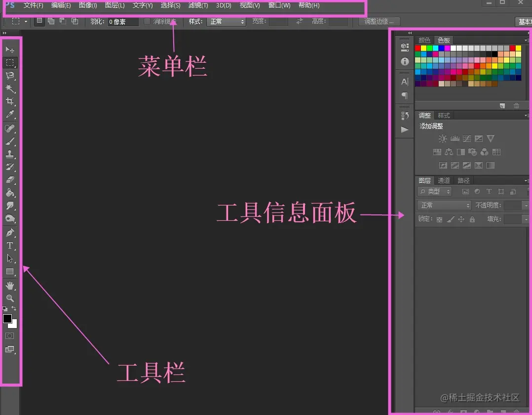The width and height of the screenshot is (532, 415).
Task: Open the 不透明度 opacity dropdown arrow
Action: [526, 205]
